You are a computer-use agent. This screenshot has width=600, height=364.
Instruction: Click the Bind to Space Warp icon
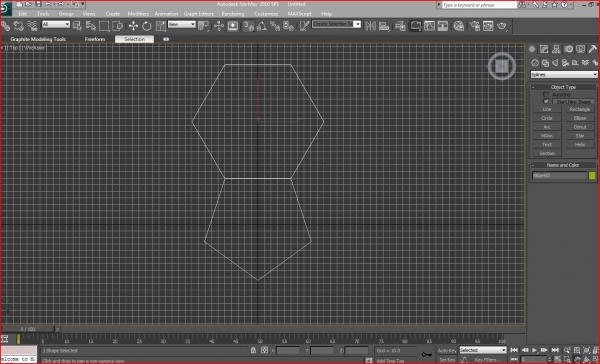pos(33,26)
